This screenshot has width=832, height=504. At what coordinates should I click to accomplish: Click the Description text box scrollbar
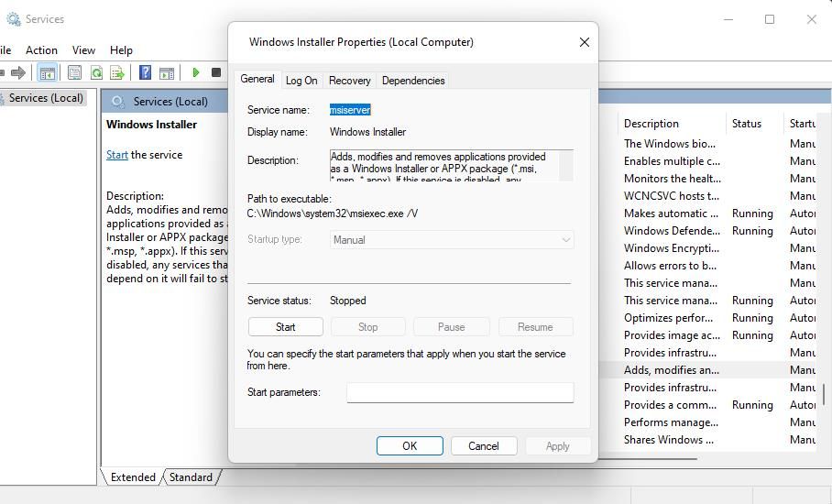click(566, 166)
